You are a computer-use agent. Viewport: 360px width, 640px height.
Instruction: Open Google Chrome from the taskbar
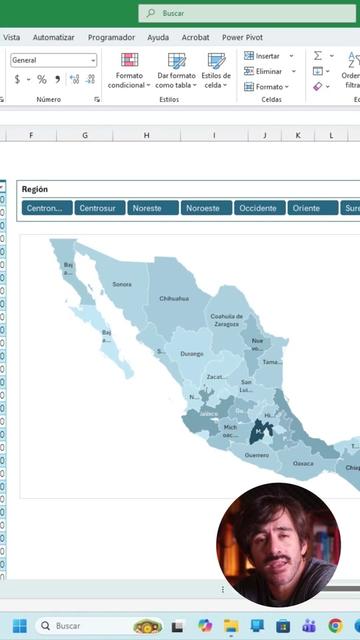click(x=335, y=626)
